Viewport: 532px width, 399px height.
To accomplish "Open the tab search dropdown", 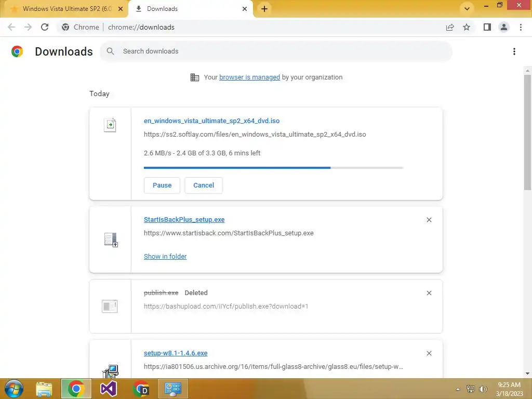I will click(x=467, y=8).
